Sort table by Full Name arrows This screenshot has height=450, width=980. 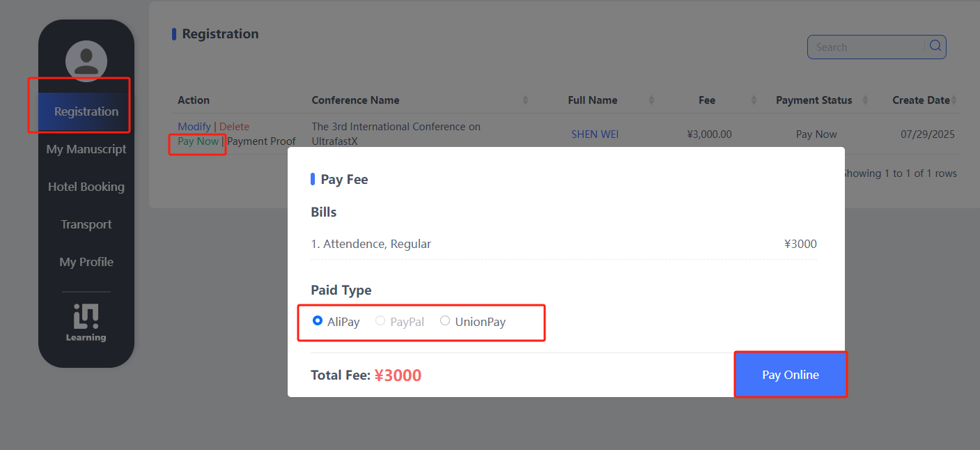pos(651,100)
